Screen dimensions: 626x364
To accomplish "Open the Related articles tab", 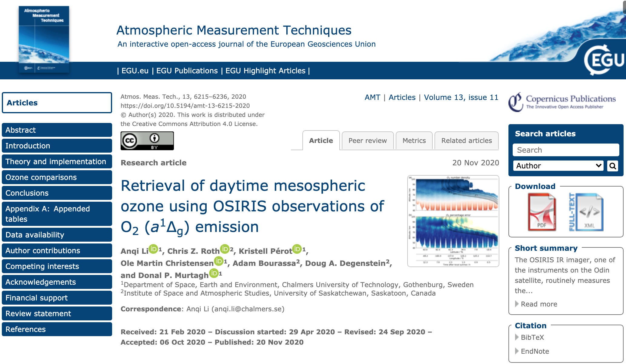I will 466,141.
